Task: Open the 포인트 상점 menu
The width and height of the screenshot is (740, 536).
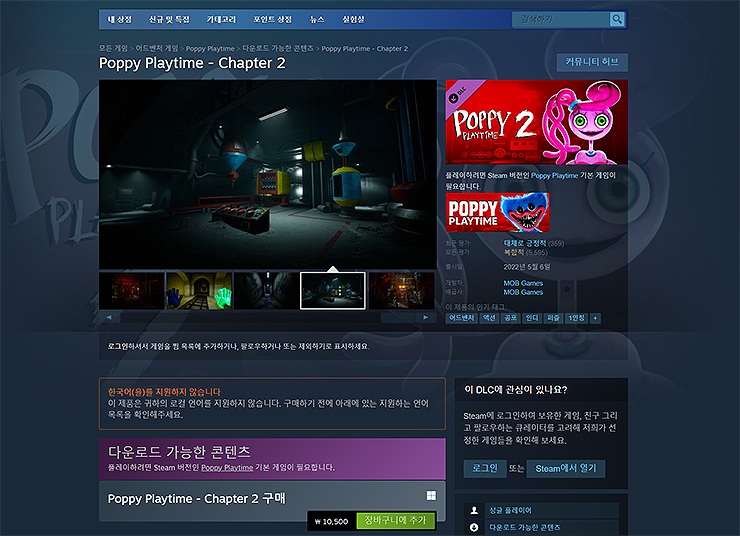Action: tap(272, 19)
